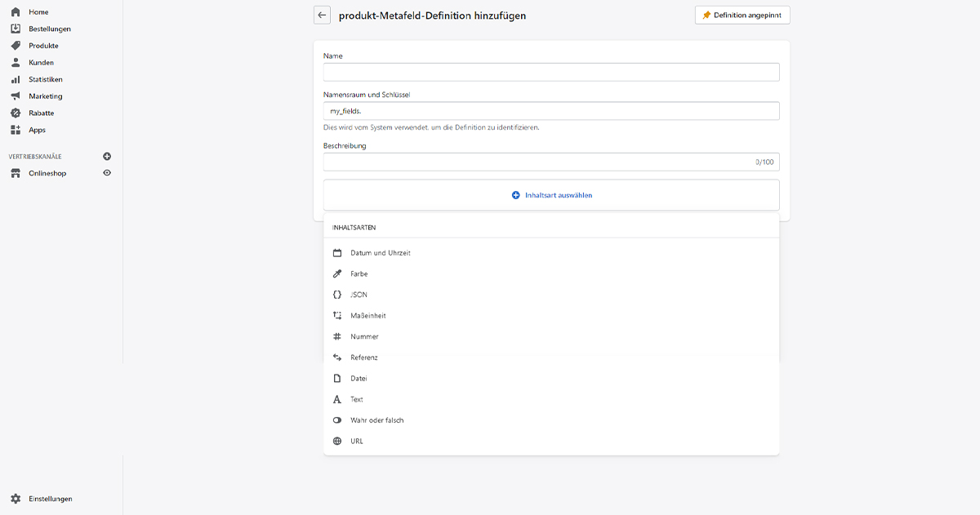
Task: Click the plus icon in Inhaltsart auswählen
Action: coord(516,196)
